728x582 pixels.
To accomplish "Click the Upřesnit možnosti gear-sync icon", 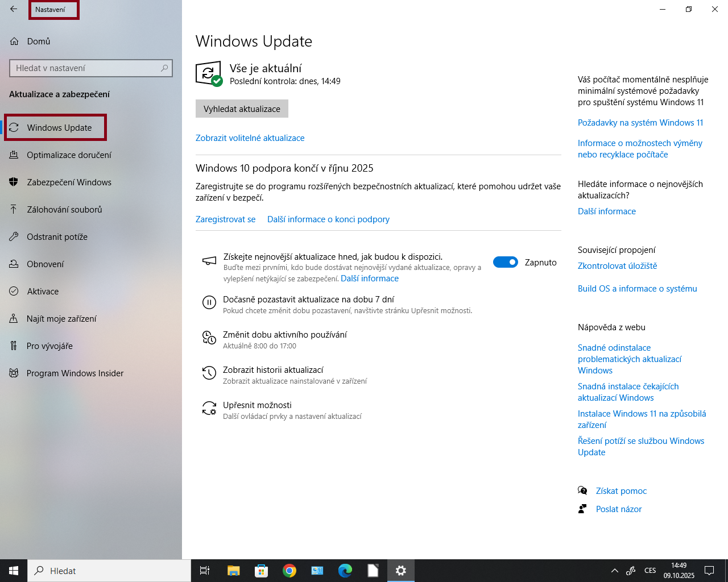I will [x=209, y=408].
